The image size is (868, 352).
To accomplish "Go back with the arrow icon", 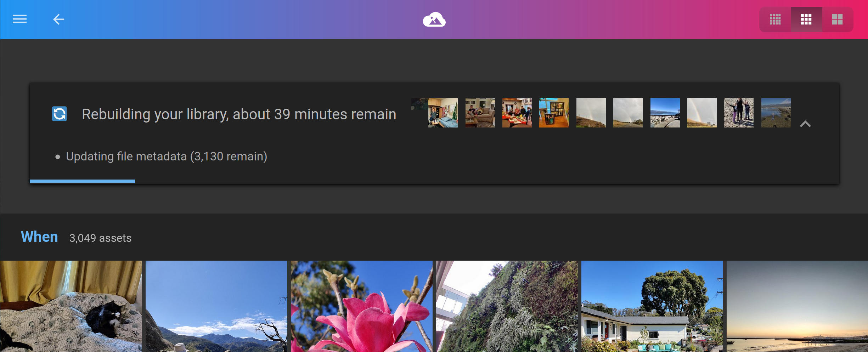I will 58,19.
